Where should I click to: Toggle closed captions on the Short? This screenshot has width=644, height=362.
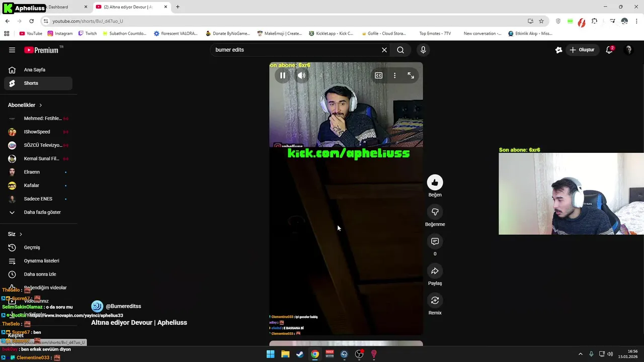[378, 75]
